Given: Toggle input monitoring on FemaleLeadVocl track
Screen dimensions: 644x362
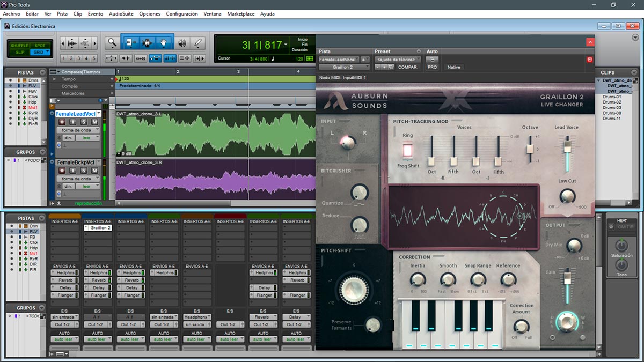Looking at the screenshot, I should (x=73, y=122).
